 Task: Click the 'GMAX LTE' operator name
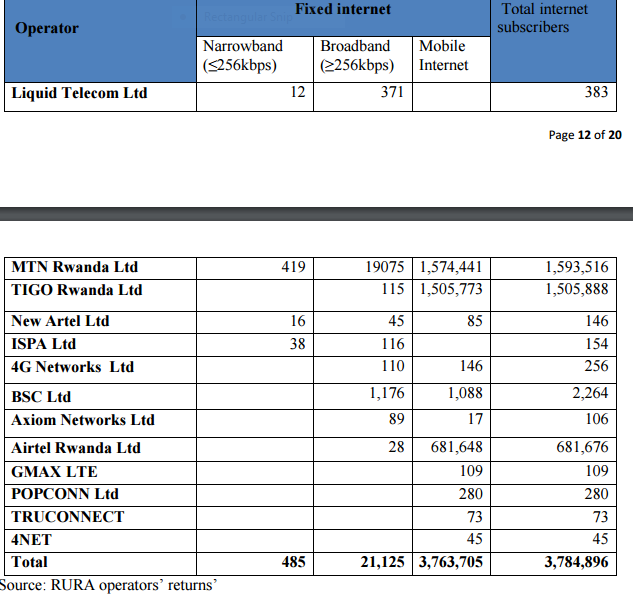[54, 472]
